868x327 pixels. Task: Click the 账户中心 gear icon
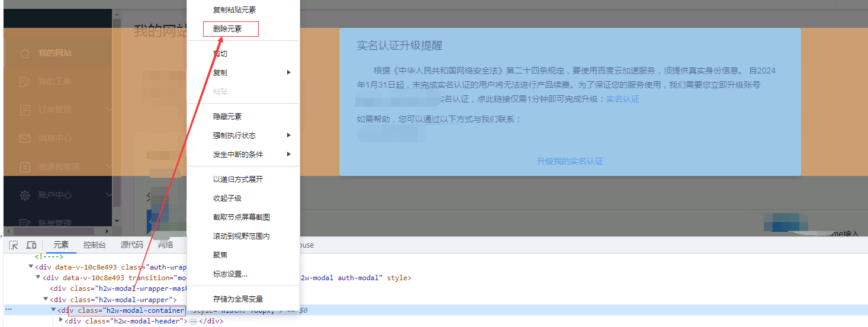pyautogui.click(x=24, y=195)
